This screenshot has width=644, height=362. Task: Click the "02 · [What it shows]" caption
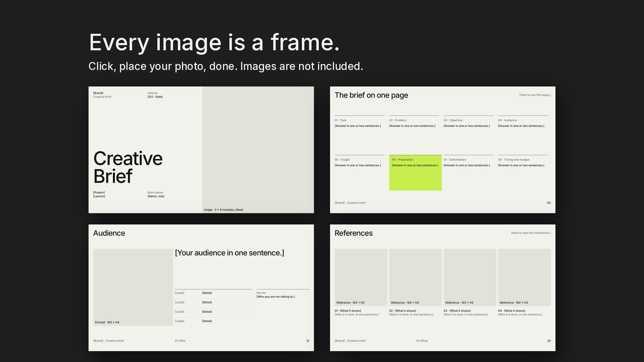point(402,311)
